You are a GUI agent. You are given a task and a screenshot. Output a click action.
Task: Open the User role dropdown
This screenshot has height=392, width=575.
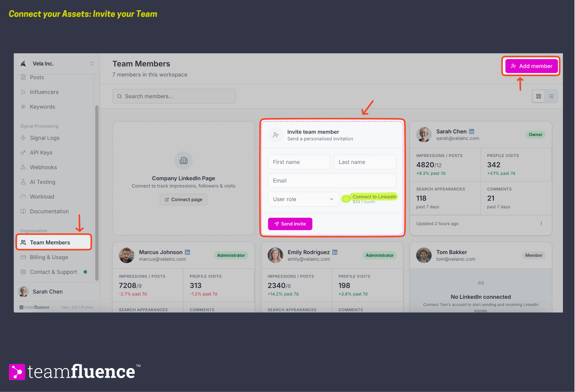tap(304, 199)
